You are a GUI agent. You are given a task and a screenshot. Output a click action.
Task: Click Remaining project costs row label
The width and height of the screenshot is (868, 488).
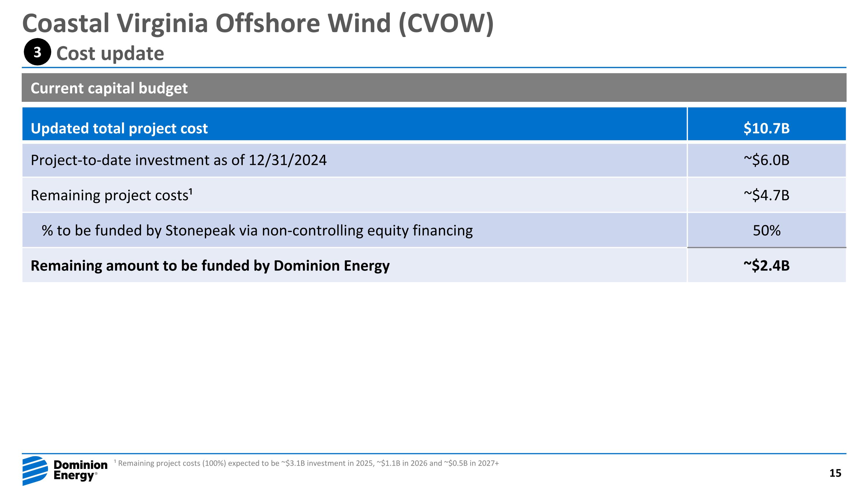click(x=109, y=195)
